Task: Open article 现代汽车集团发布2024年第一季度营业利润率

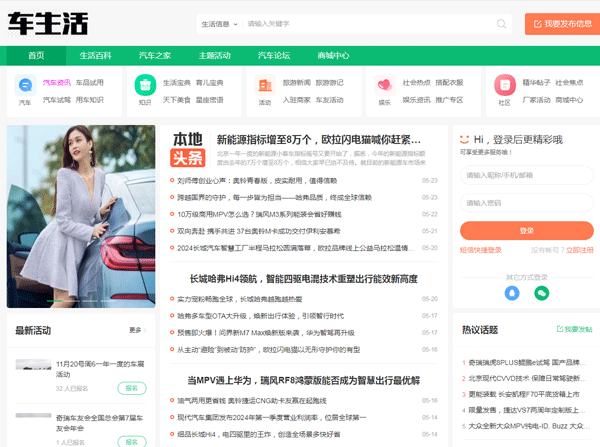Action: 271,418
